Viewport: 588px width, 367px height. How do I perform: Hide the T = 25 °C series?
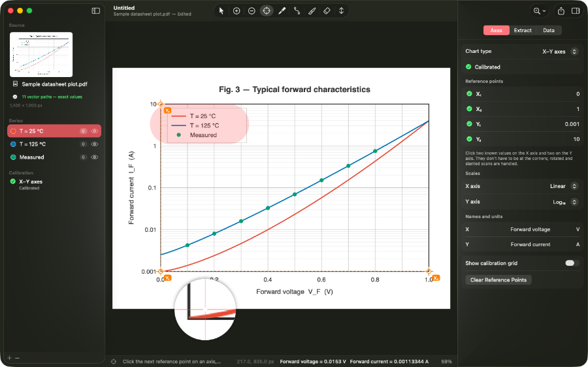(x=95, y=131)
